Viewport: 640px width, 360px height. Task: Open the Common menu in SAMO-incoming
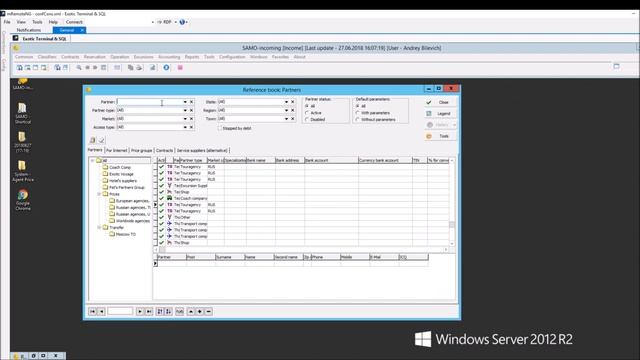click(x=24, y=57)
